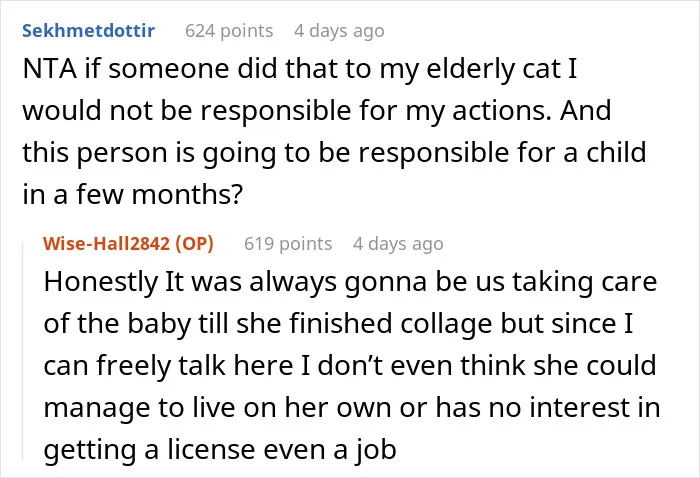700x478 pixels.
Task: Click the '(OP)' tag beside Wise-Hall2842
Action: coord(194,244)
